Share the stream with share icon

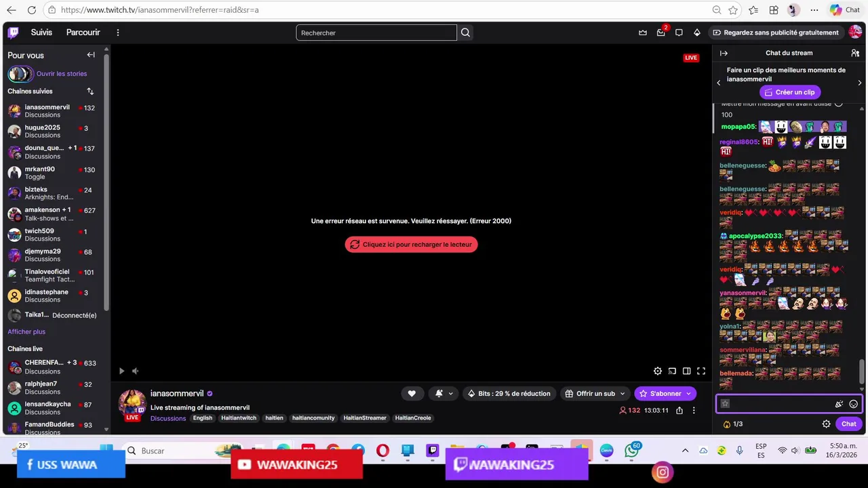pyautogui.click(x=679, y=410)
